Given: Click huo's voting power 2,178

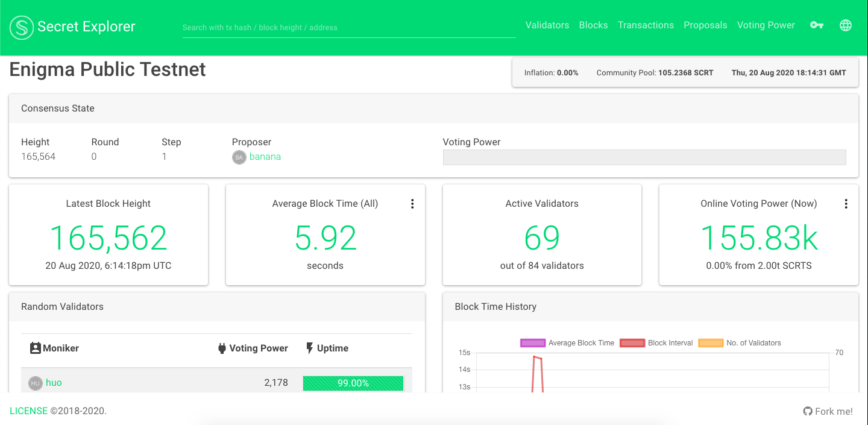Looking at the screenshot, I should [276, 383].
